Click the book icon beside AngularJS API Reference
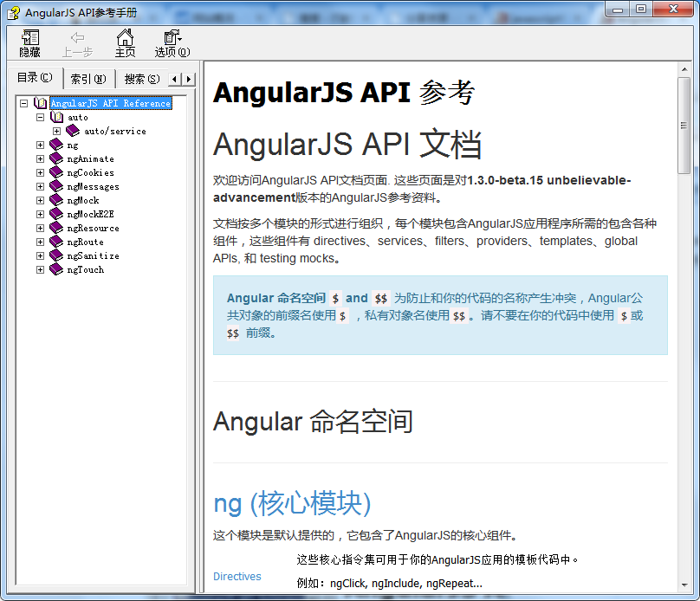Viewport: 700px width, 601px height. (x=41, y=102)
